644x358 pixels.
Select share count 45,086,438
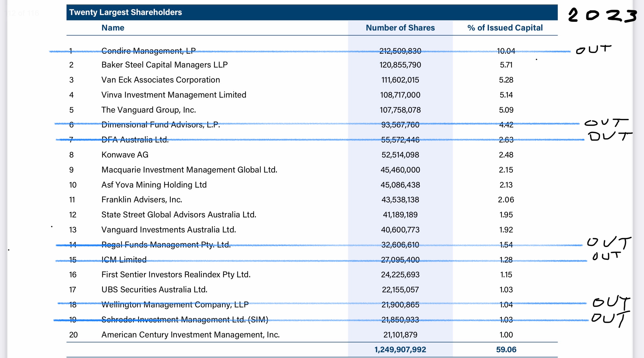click(400, 185)
